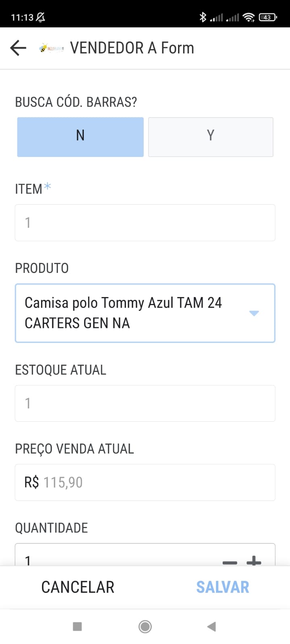
Task: Tap the Estoque Atual field
Action: (x=145, y=403)
